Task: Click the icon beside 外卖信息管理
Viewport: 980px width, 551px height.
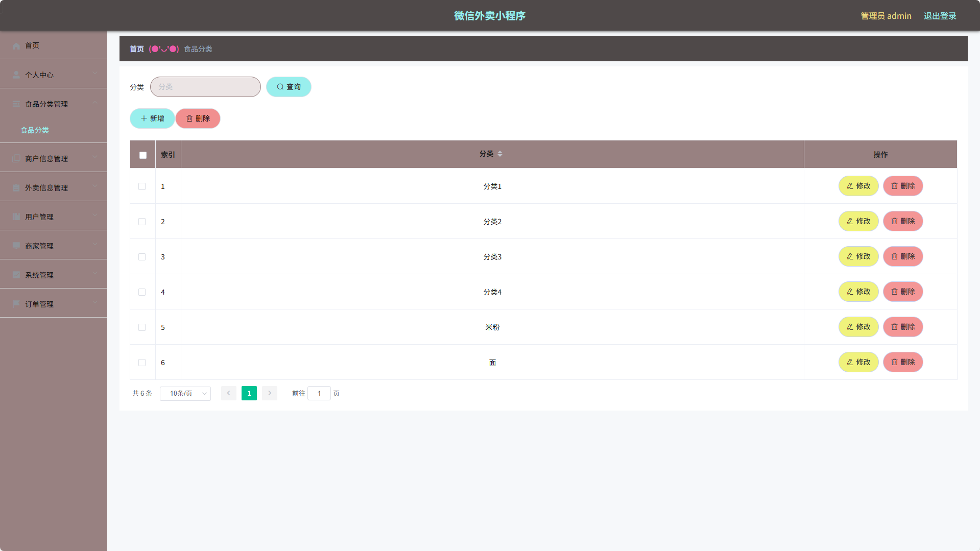Action: pyautogui.click(x=16, y=188)
